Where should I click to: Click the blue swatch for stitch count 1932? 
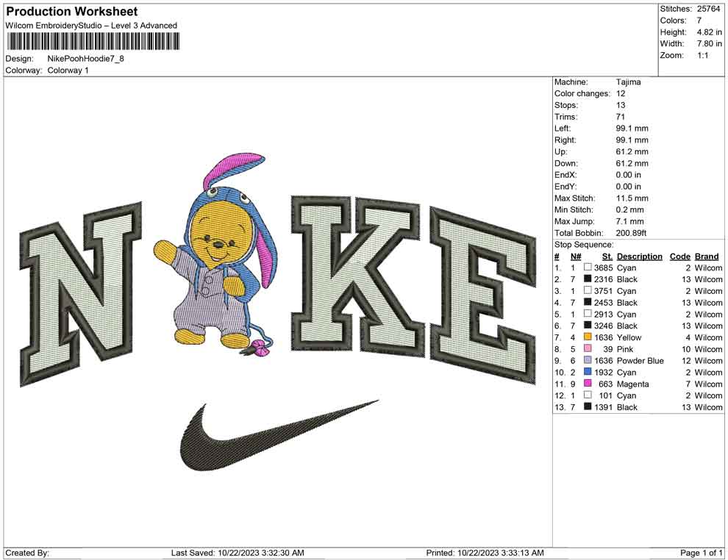(588, 372)
